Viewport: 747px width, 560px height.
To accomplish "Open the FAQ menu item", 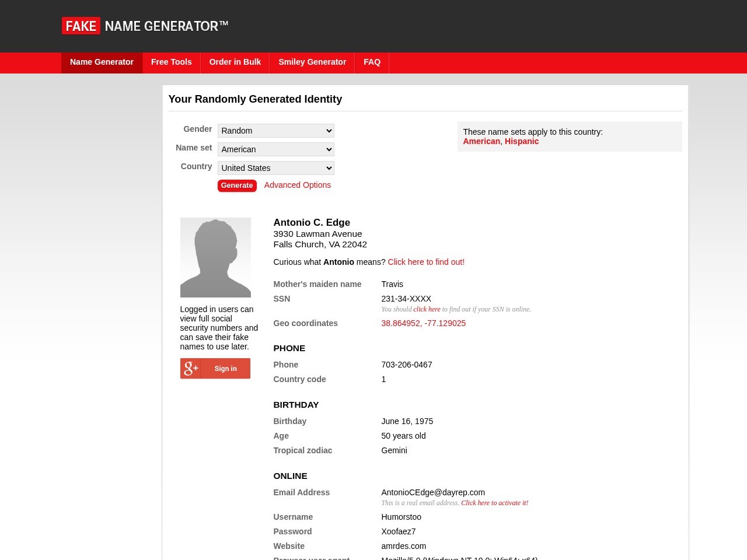I will [x=372, y=62].
